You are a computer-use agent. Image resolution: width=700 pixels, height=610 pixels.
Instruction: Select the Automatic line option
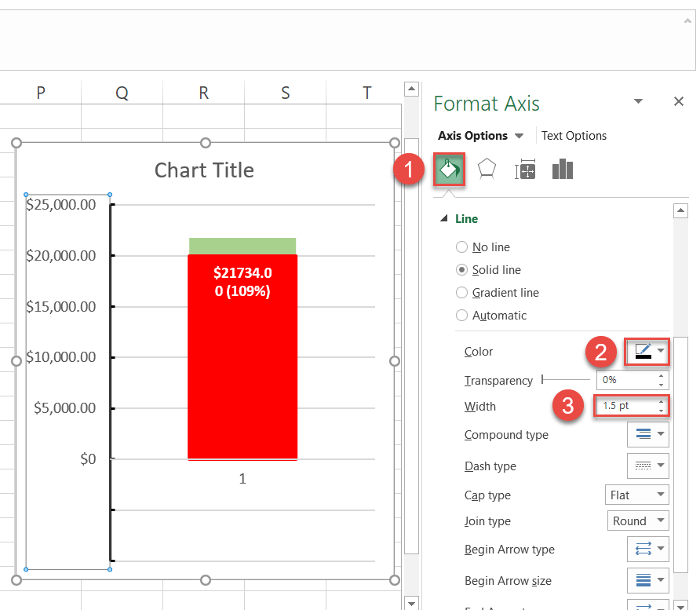point(462,316)
